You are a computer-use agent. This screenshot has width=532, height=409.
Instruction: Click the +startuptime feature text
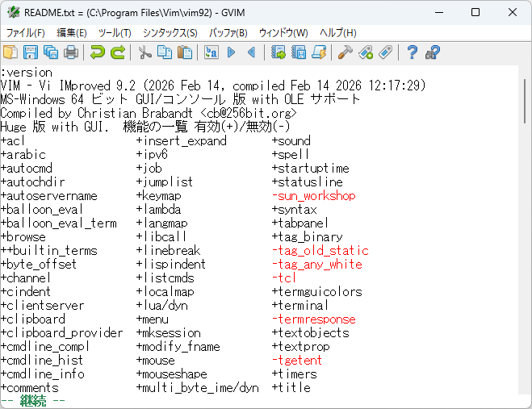point(311,169)
